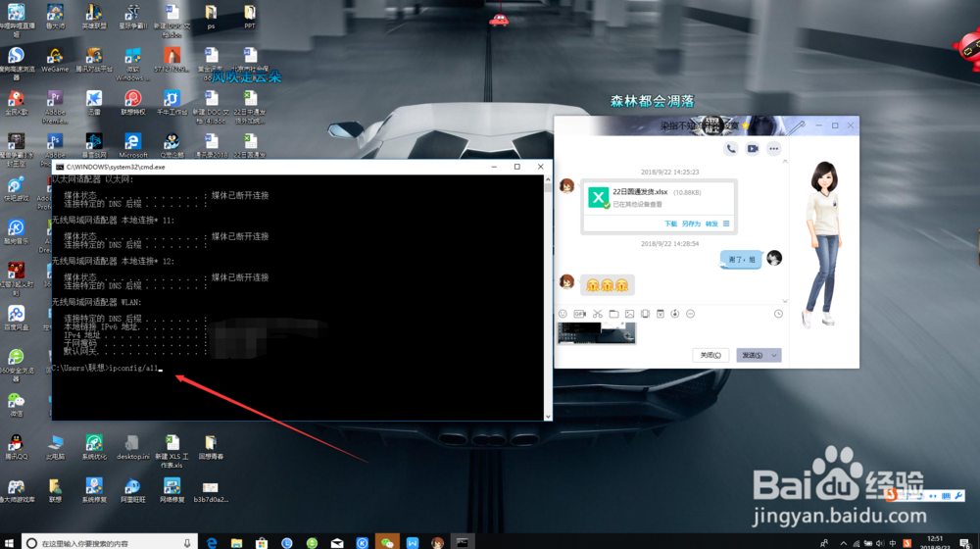Click 转发 link on the xlsx file
This screenshot has width=980, height=549.
(x=711, y=224)
